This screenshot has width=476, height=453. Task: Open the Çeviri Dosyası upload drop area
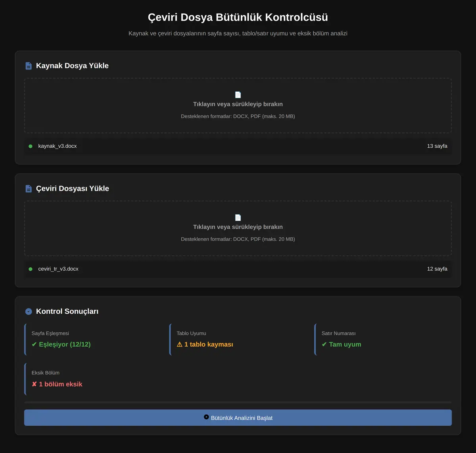point(238,228)
